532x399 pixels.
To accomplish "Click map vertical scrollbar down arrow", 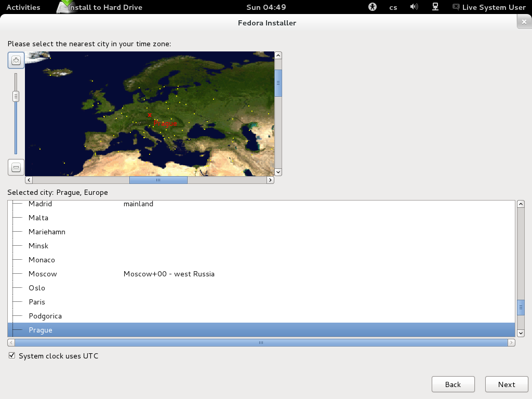I will [x=278, y=172].
